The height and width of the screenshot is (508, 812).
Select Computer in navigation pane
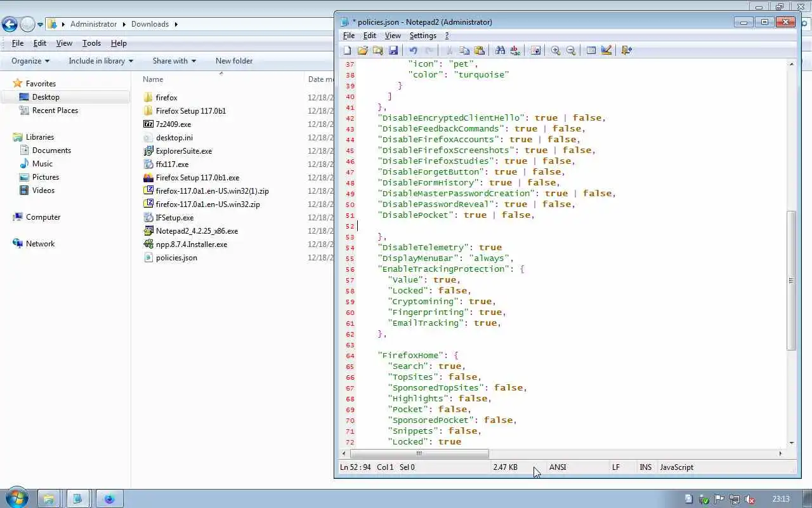43,217
